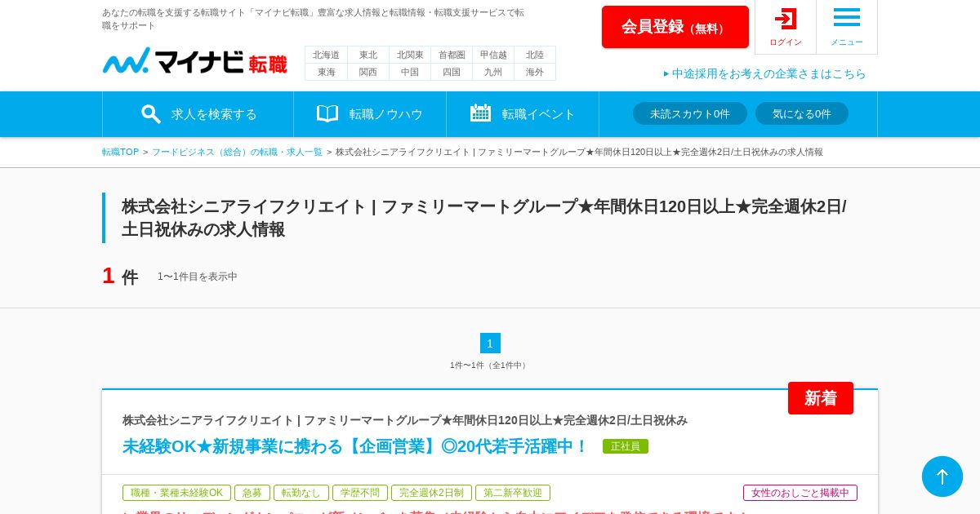Click the open book know-how icon

pos(327,113)
